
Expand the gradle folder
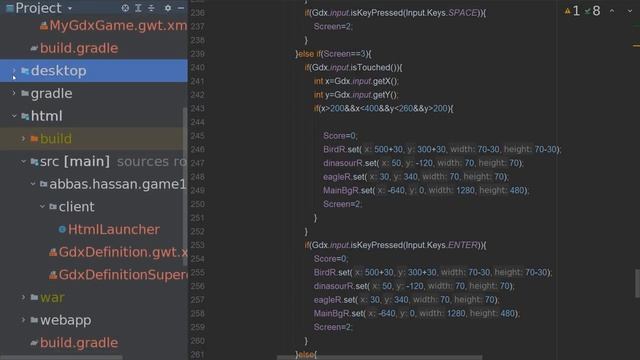click(14, 93)
